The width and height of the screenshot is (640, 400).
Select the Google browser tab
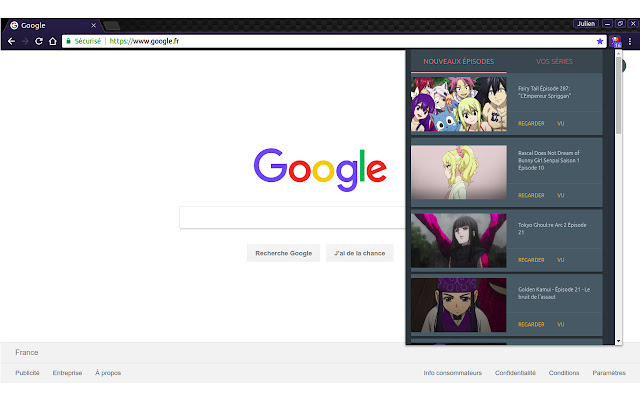pos(52,25)
